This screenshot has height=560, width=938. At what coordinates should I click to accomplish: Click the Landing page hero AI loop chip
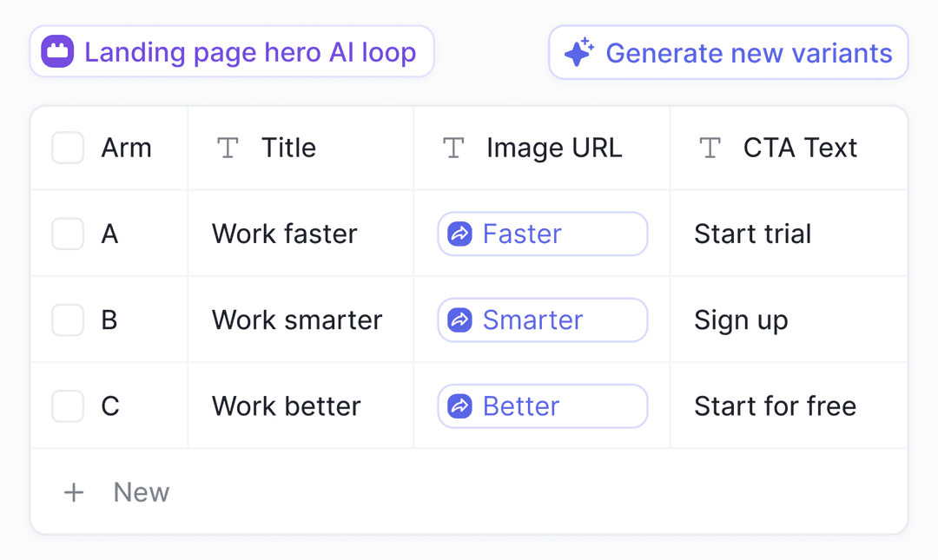tap(232, 51)
